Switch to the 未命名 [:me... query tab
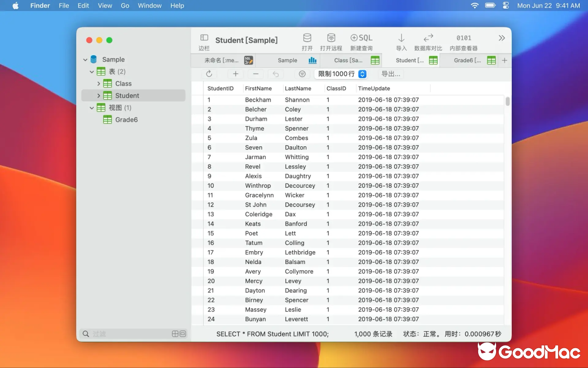This screenshot has width=588, height=368. point(223,60)
